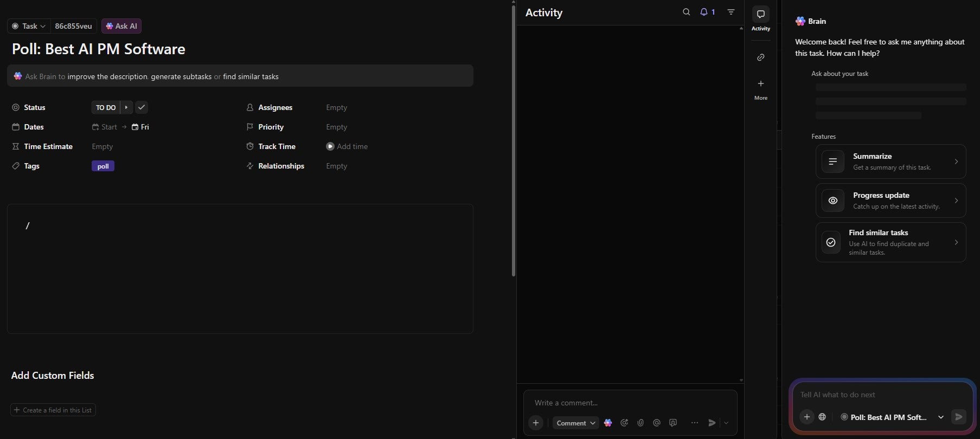
Task: Select the Summarize feature
Action: [x=891, y=162]
